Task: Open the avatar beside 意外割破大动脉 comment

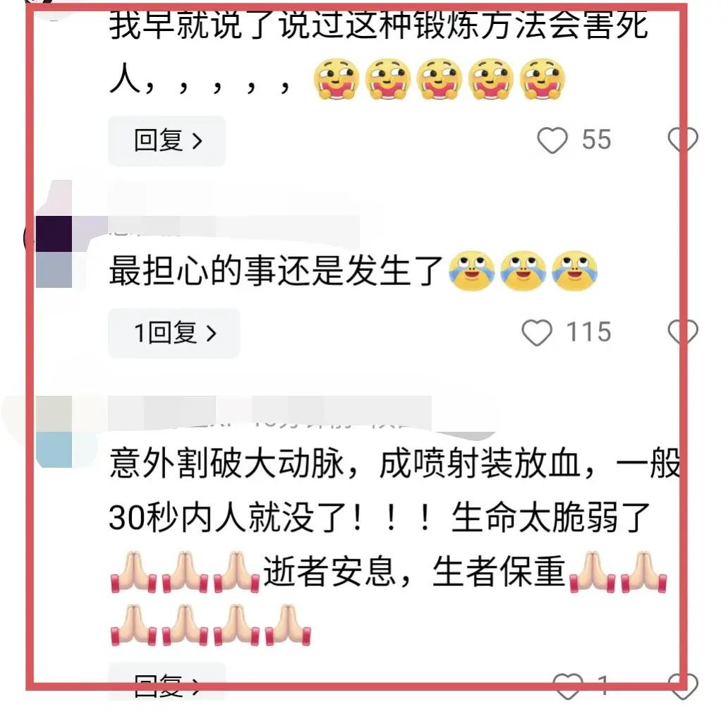Action: 54,432
